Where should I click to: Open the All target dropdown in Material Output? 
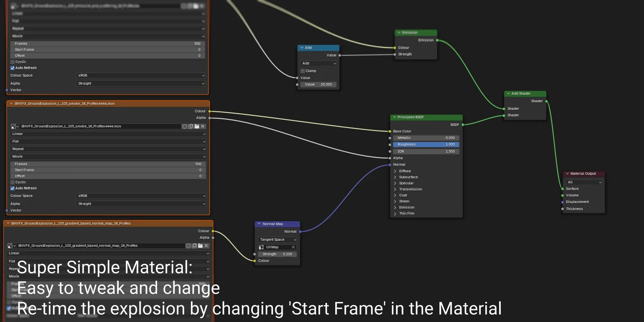[584, 182]
